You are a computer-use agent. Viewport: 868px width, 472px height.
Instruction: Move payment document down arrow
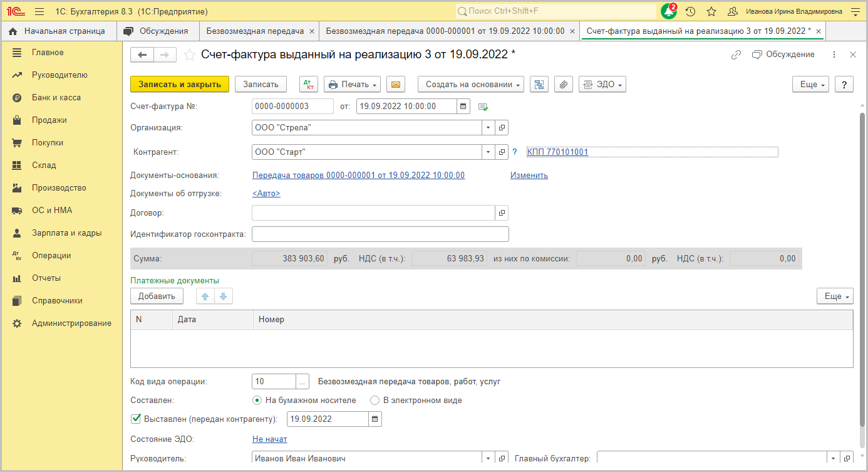(223, 296)
